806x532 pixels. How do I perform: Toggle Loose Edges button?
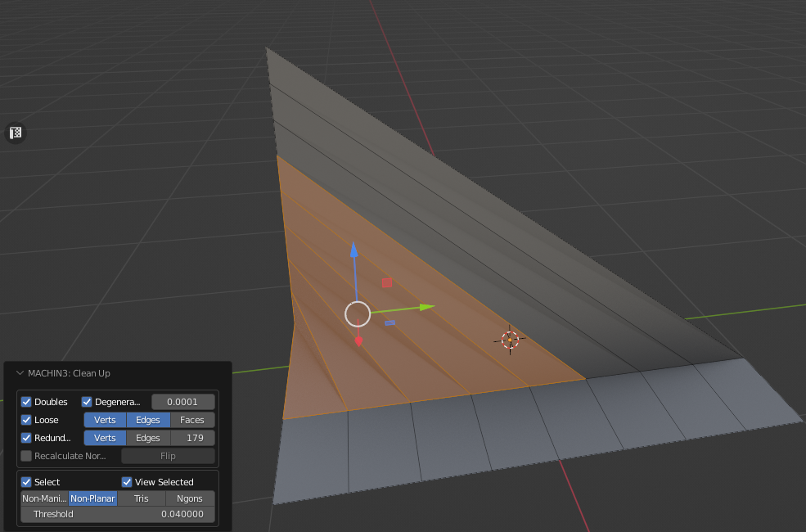pos(148,420)
